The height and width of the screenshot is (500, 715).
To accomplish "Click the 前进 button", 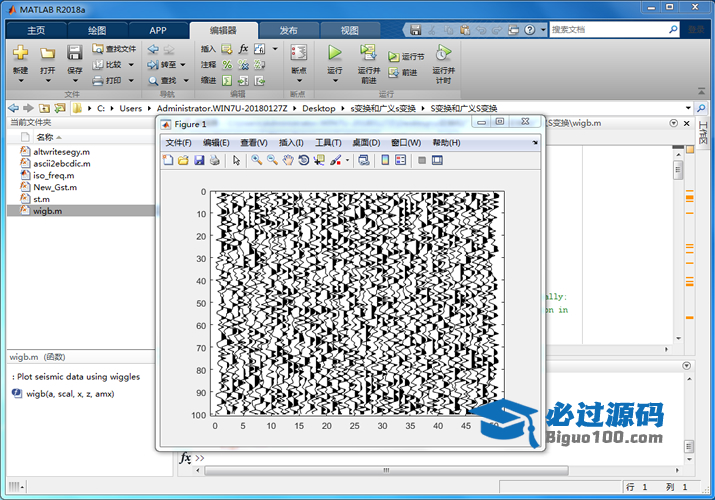I will (403, 72).
